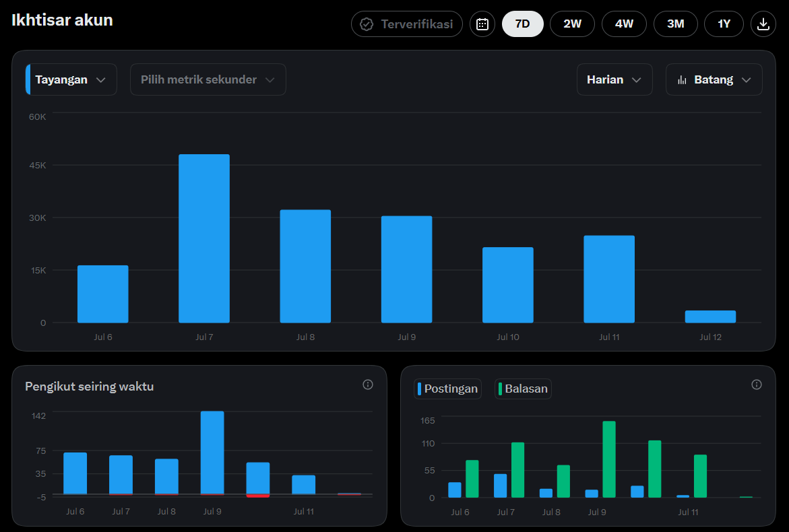
Task: Click the Jul 12 label under main chart
Action: 710,337
